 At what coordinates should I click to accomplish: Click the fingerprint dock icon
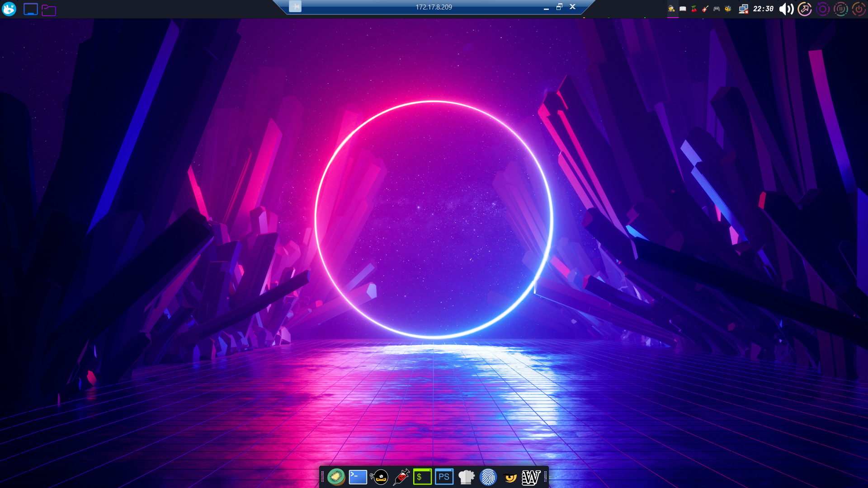point(488,476)
